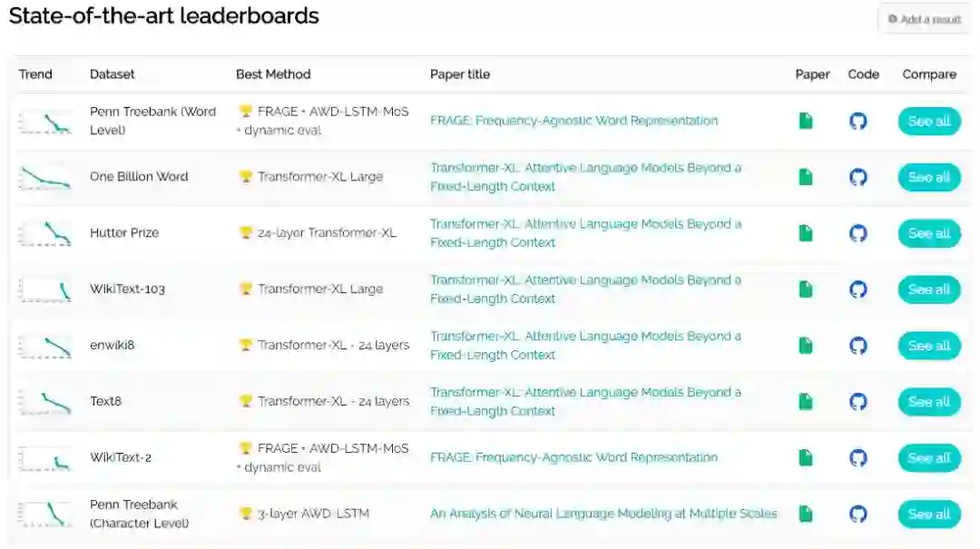
Task: Open FRAGE paper link in Penn Treebank row
Action: pos(573,121)
